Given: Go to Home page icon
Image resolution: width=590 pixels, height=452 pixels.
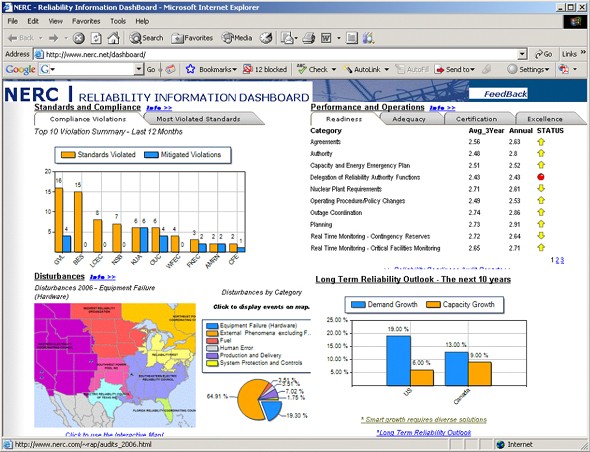Looking at the screenshot, I should coord(114,38).
